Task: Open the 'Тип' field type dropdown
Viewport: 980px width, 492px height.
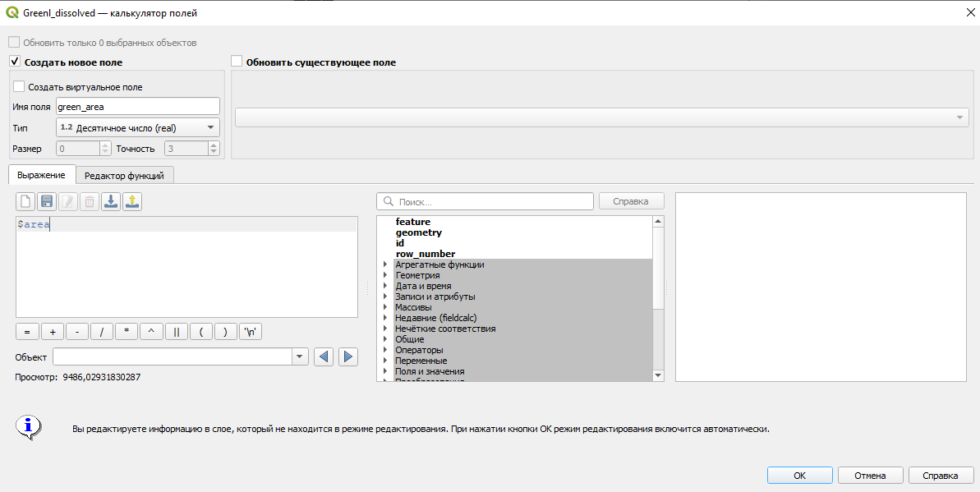Action: (x=138, y=127)
